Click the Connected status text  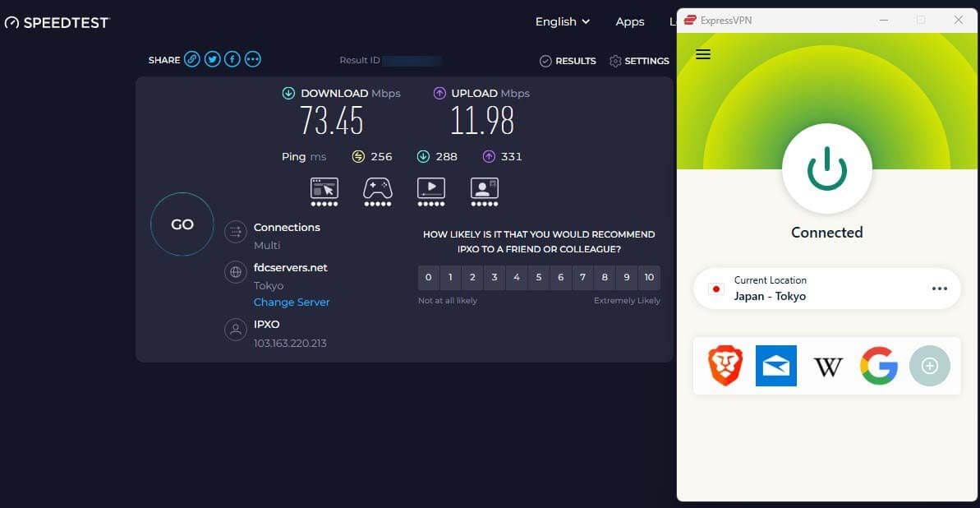827,233
